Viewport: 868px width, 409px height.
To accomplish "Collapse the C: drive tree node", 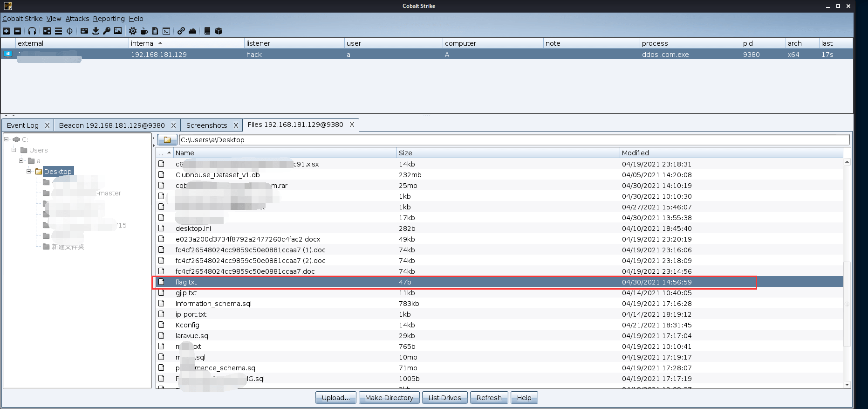I will point(7,139).
